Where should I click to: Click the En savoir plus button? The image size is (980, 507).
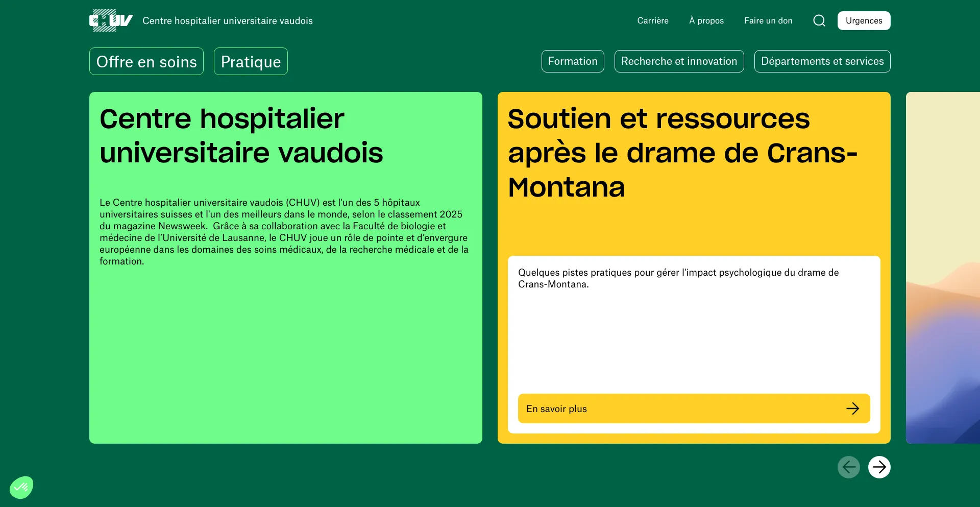(694, 408)
